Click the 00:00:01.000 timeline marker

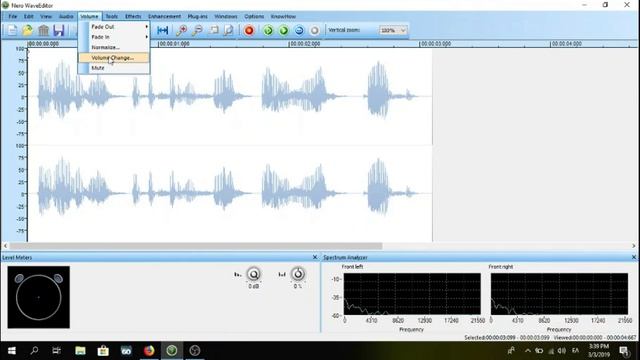click(x=174, y=44)
